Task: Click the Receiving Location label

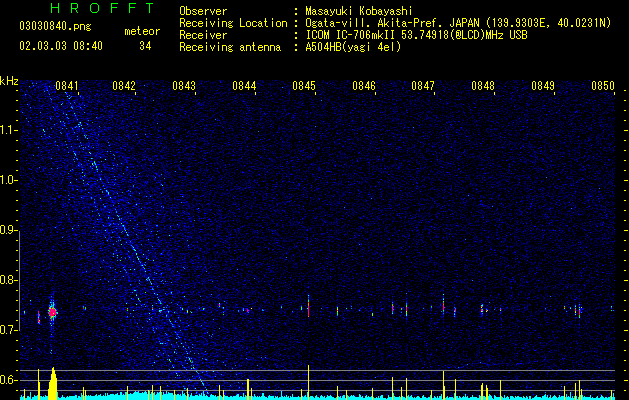Action: point(233,23)
